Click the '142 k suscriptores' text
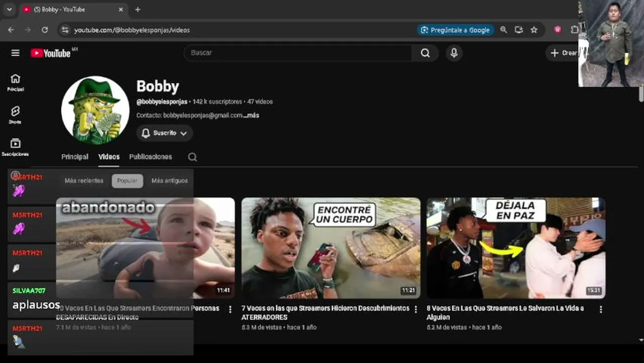The height and width of the screenshot is (363, 644). (x=217, y=102)
